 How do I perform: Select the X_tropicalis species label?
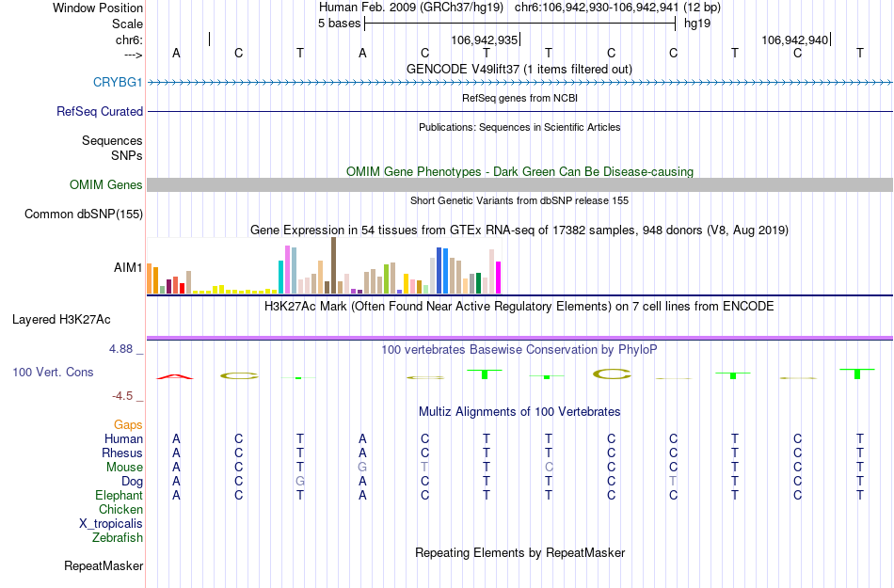[111, 523]
